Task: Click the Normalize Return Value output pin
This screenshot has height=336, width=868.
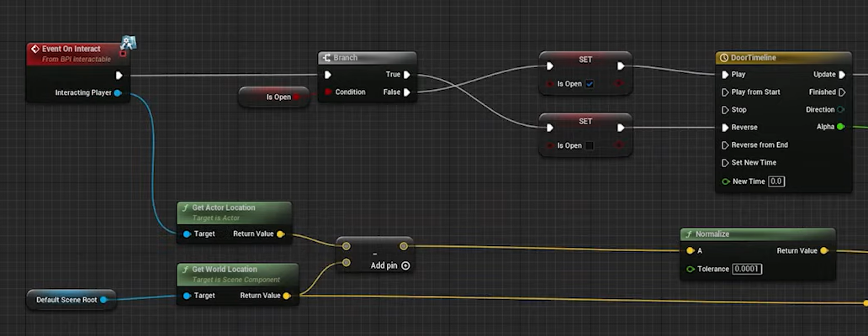Action: click(824, 251)
